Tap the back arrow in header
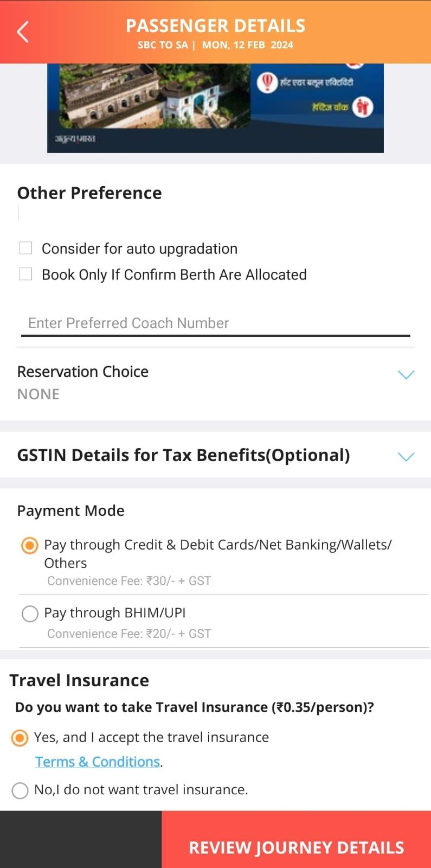The width and height of the screenshot is (431, 868). tap(23, 32)
